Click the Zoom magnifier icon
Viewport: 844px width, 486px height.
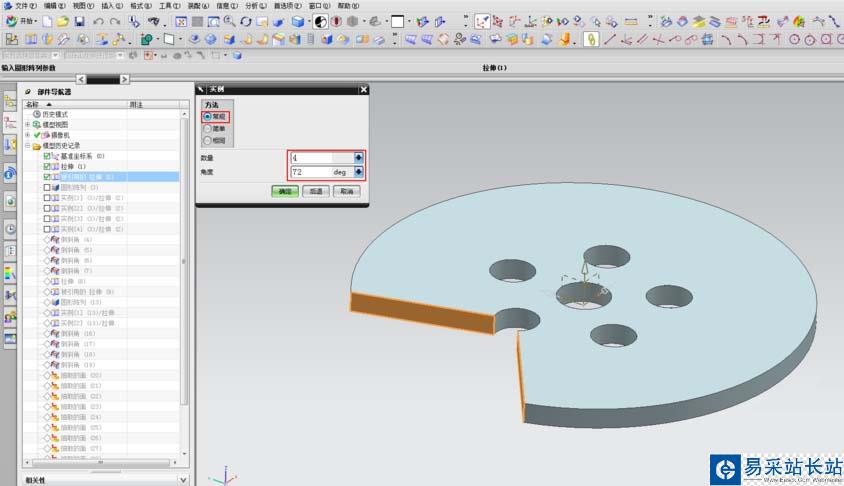(229, 22)
